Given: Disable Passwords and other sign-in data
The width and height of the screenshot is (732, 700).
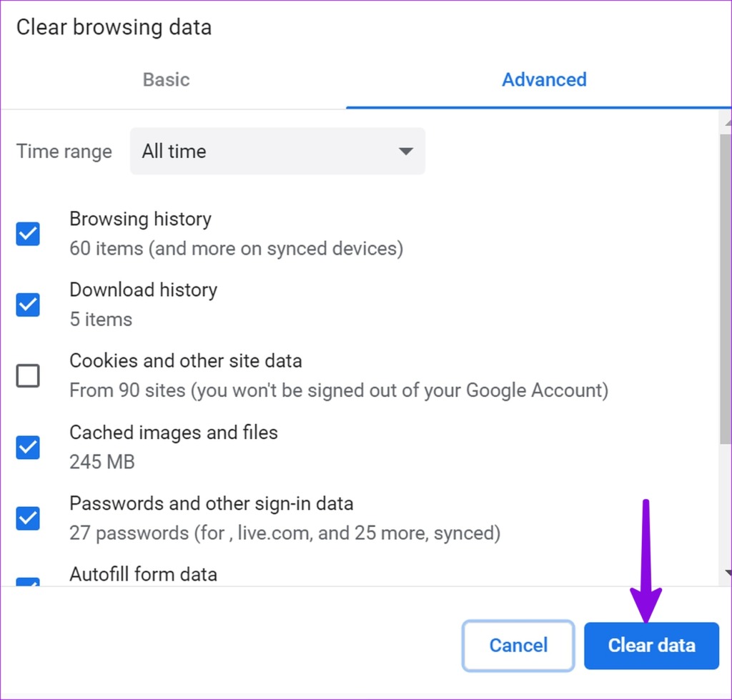Looking at the screenshot, I should (x=27, y=518).
